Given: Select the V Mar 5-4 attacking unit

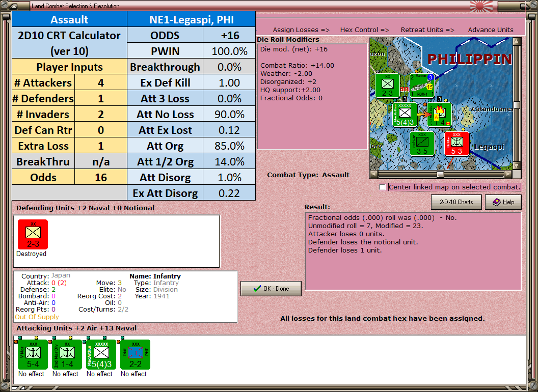Looking at the screenshot, I should pos(33,355).
